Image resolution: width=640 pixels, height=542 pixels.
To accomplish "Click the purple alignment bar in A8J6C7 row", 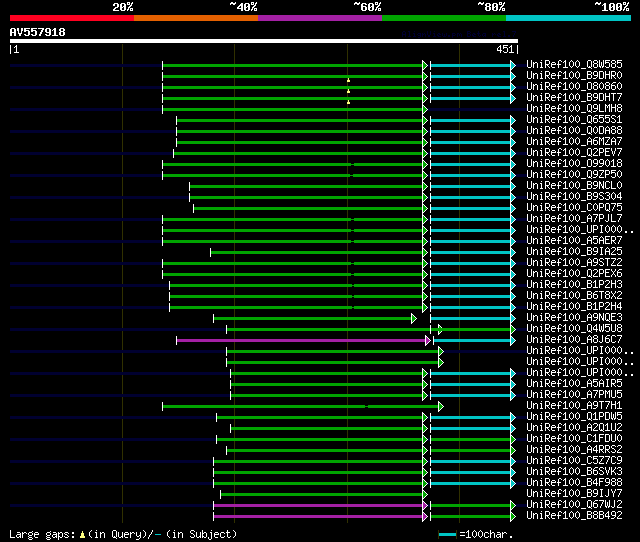I will tap(303, 340).
